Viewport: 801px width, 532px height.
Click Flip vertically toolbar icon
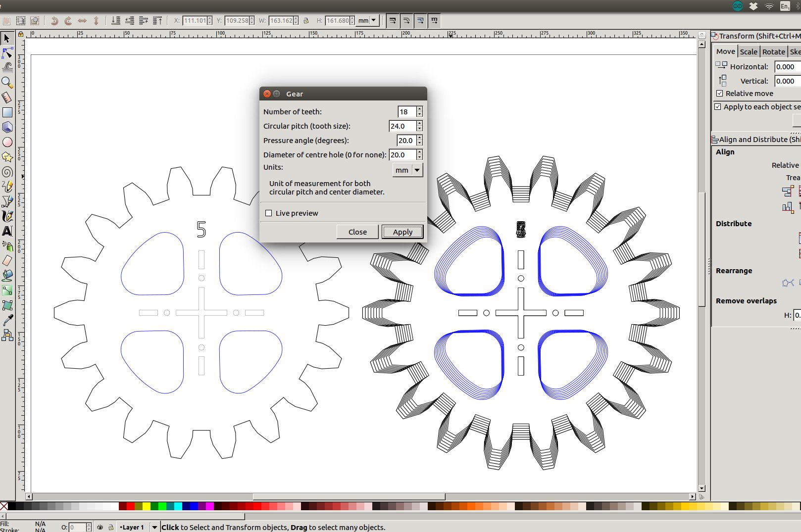pos(96,21)
